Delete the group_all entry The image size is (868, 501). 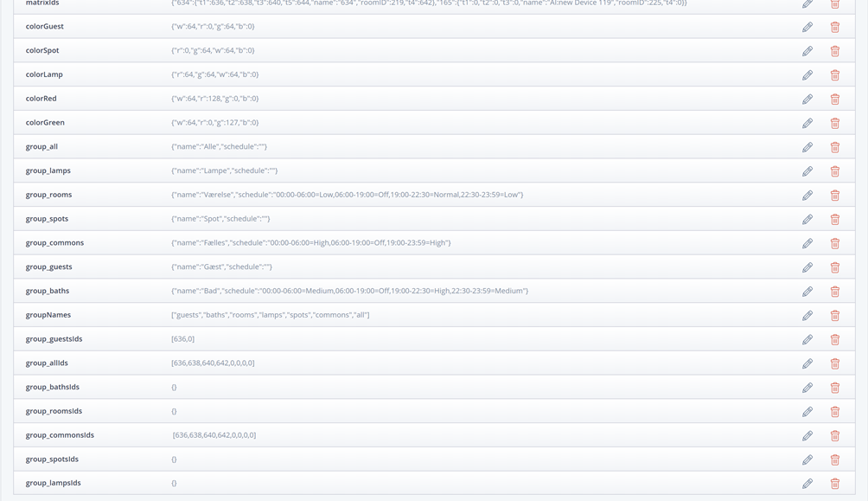(834, 147)
